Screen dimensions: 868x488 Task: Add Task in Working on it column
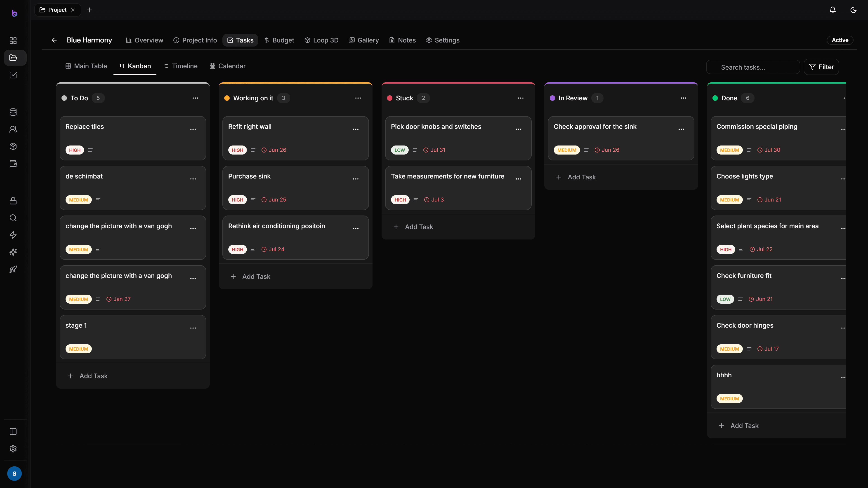point(295,277)
